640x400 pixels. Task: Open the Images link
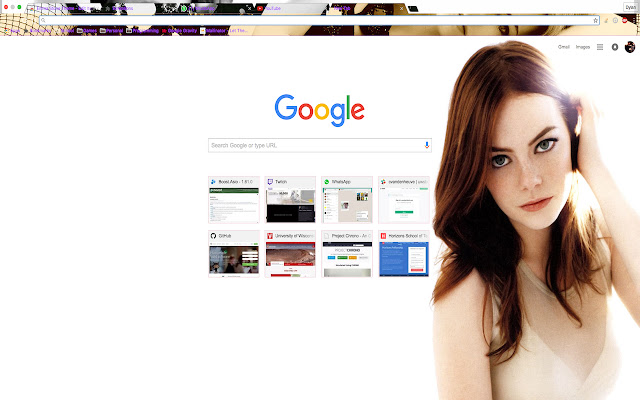pyautogui.click(x=583, y=47)
